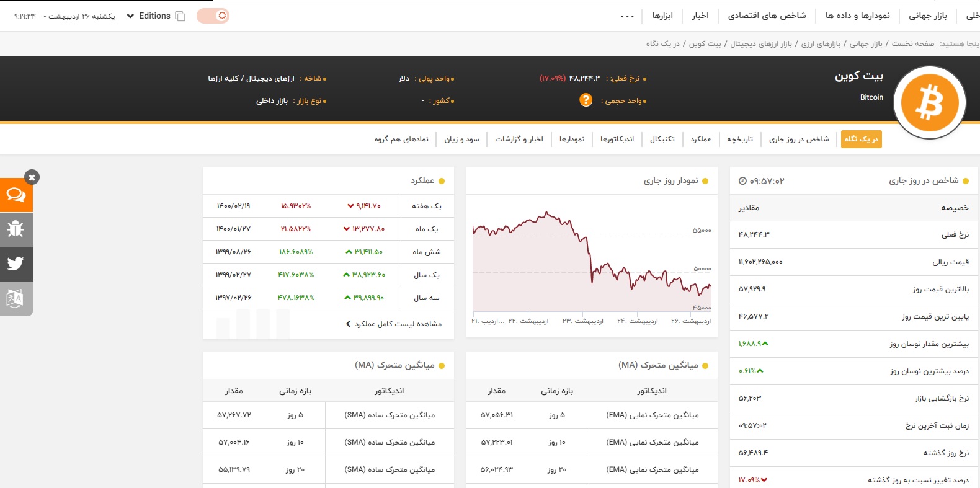Click the clock icon beside 09:57:02
Viewport: 980px width, 488px height.
click(x=742, y=181)
